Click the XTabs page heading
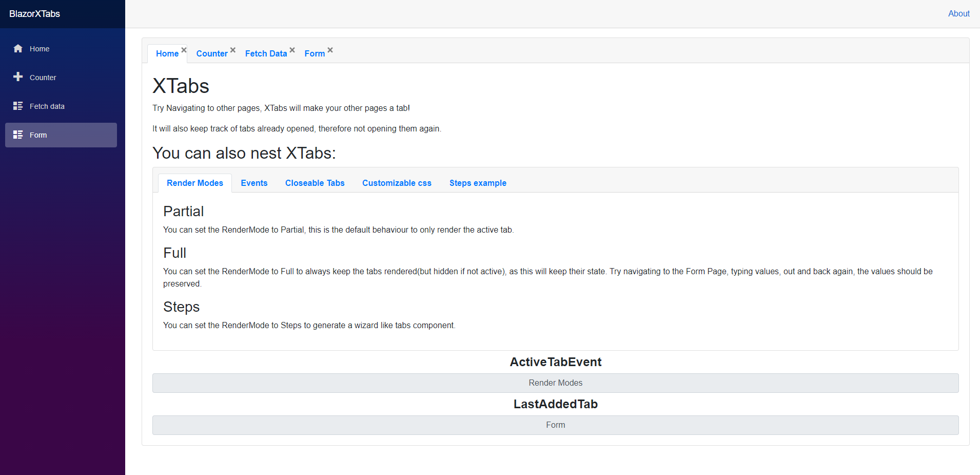The image size is (980, 475). [x=181, y=86]
